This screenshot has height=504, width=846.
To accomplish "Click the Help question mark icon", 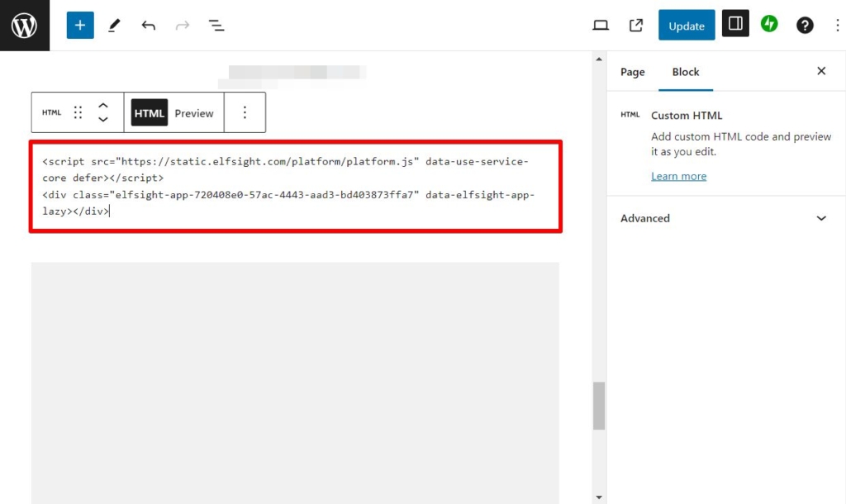I will pos(805,25).
